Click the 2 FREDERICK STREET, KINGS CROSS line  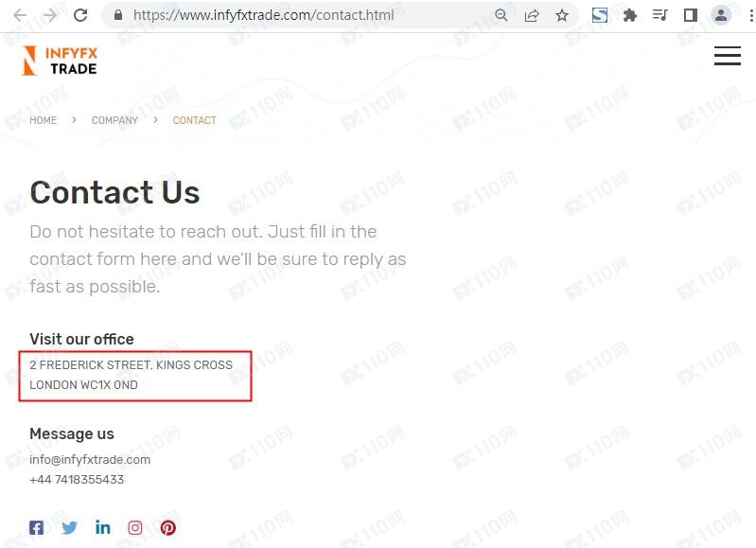(x=131, y=365)
